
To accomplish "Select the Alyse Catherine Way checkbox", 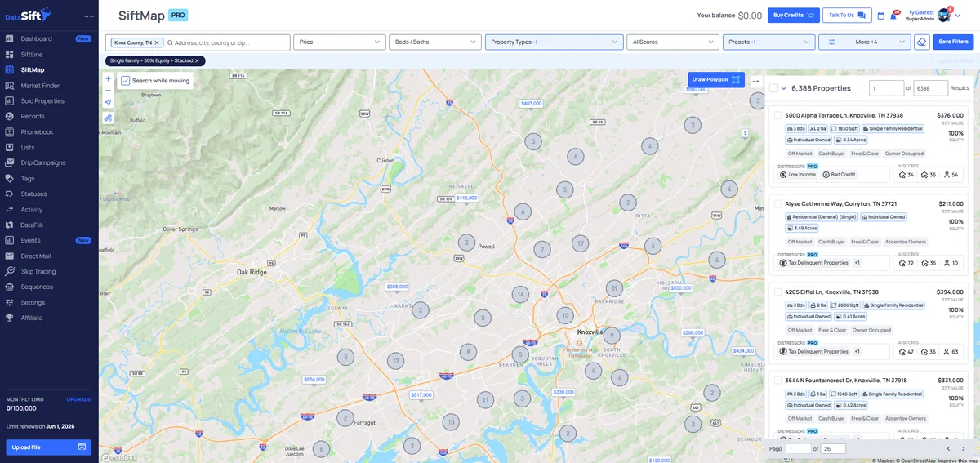I will coord(778,204).
